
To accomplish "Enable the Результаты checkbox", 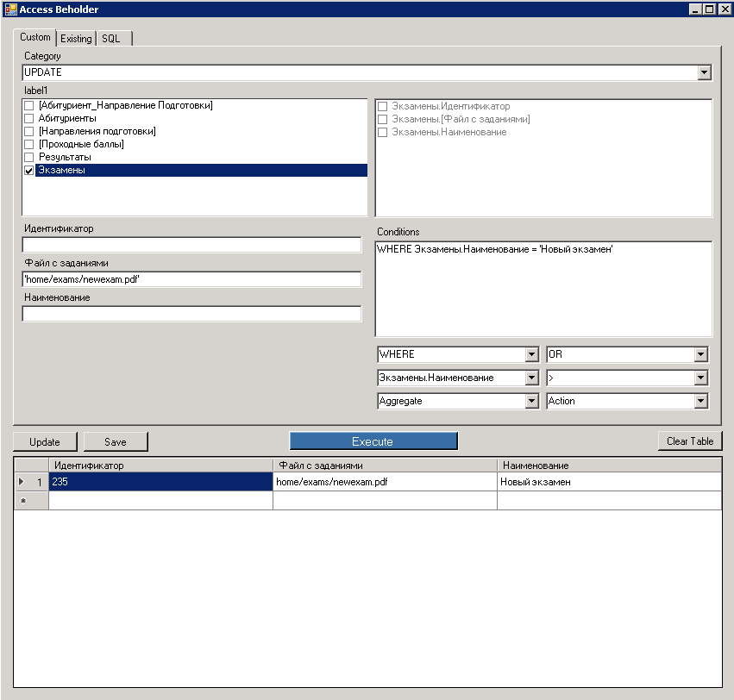I will point(28,156).
